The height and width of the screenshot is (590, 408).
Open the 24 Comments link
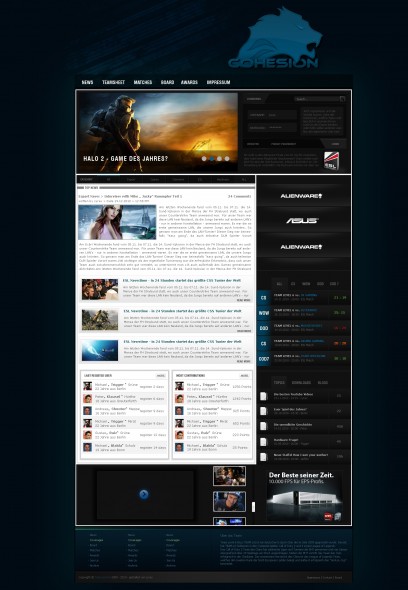[x=239, y=196]
